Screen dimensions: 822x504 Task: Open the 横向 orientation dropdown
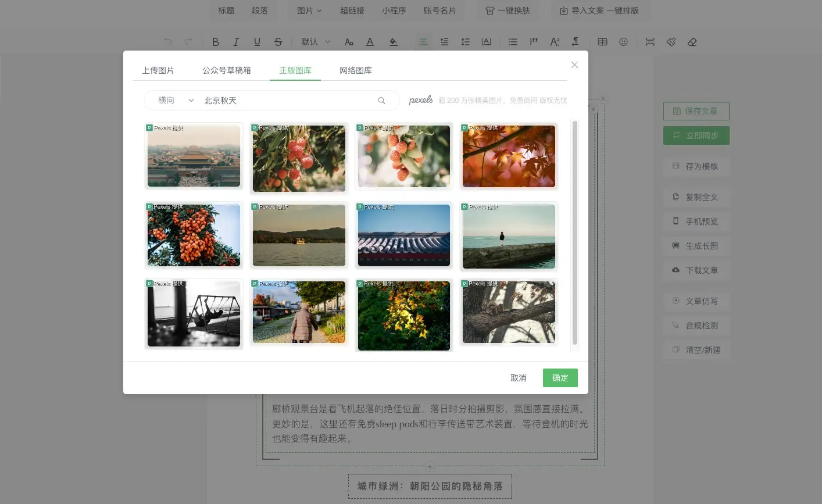tap(174, 100)
